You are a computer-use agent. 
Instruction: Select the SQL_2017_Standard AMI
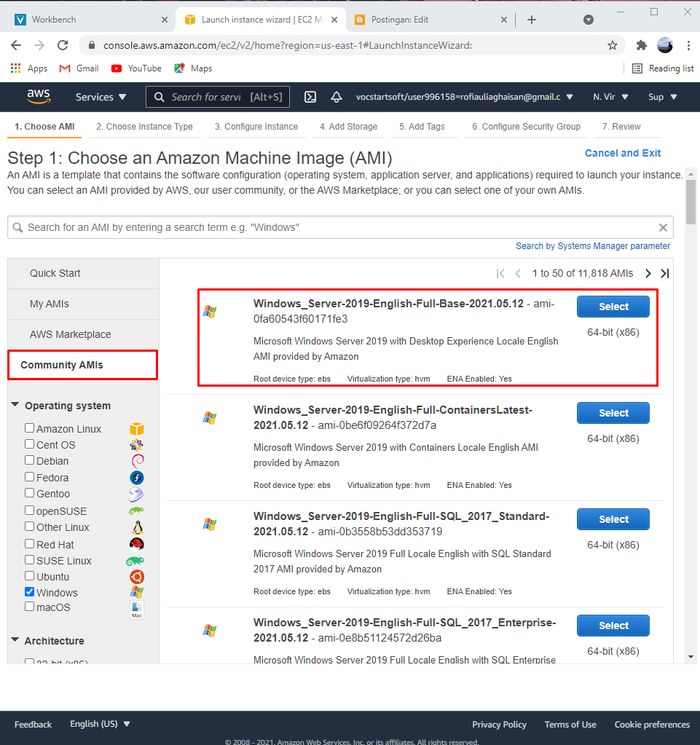tap(613, 519)
